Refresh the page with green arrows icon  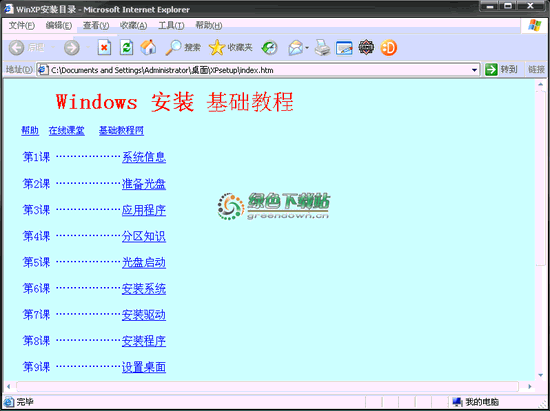126,48
